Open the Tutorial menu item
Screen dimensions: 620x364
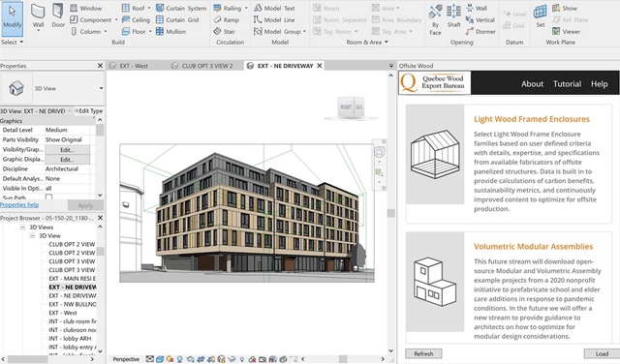[x=567, y=84]
